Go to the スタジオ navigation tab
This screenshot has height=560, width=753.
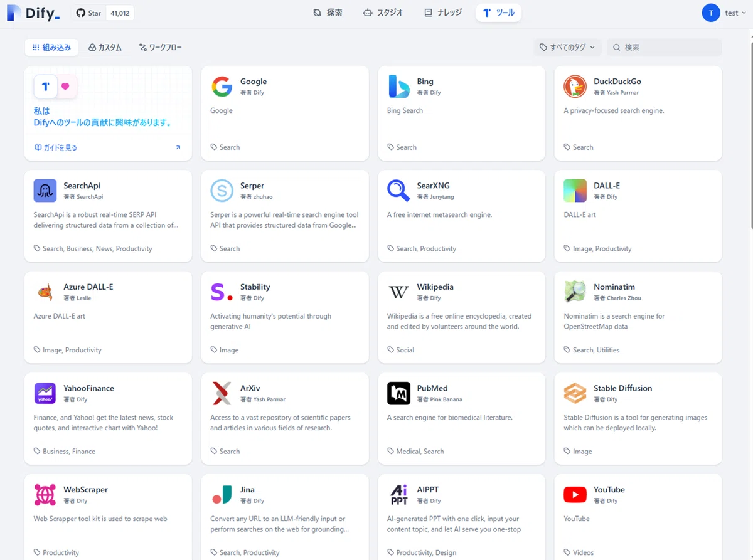(383, 13)
